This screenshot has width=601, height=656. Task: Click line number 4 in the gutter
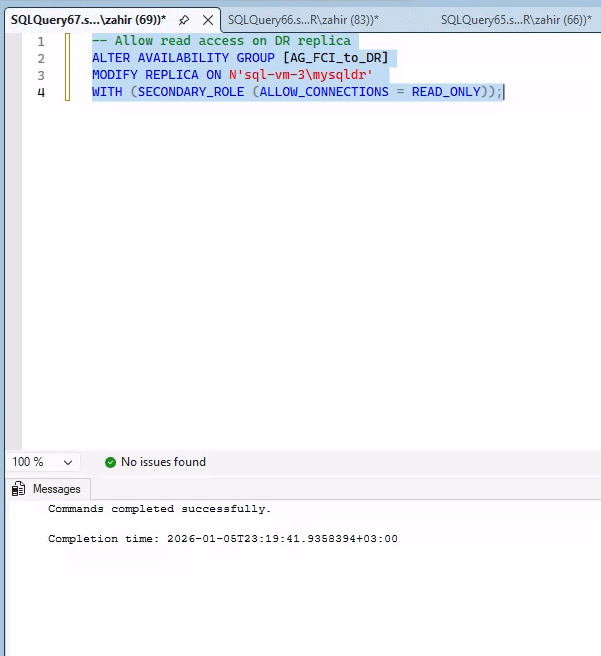pyautogui.click(x=40, y=92)
